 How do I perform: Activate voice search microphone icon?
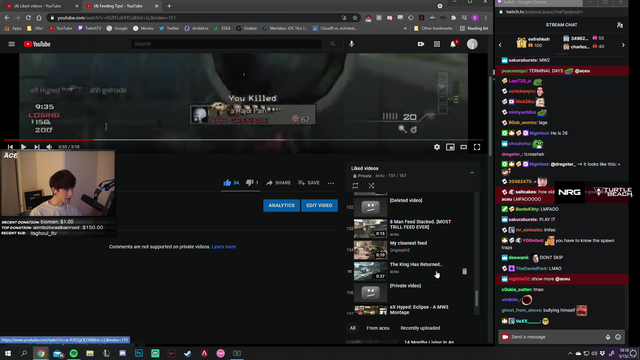351,44
